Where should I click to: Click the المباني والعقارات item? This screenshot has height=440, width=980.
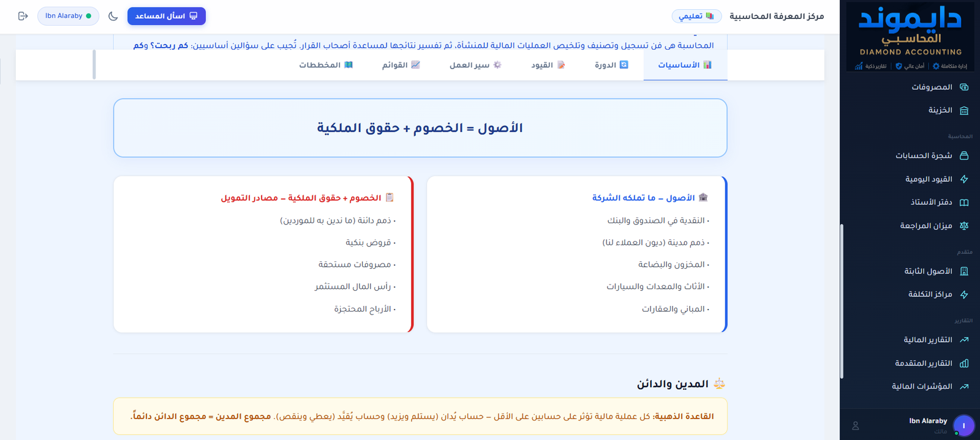click(675, 309)
